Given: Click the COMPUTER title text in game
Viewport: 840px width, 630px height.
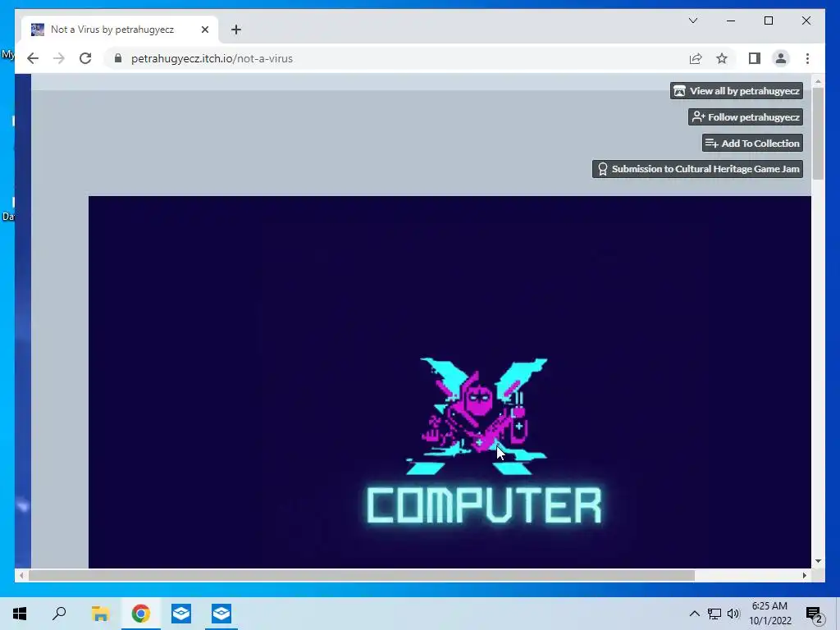Looking at the screenshot, I should point(484,505).
